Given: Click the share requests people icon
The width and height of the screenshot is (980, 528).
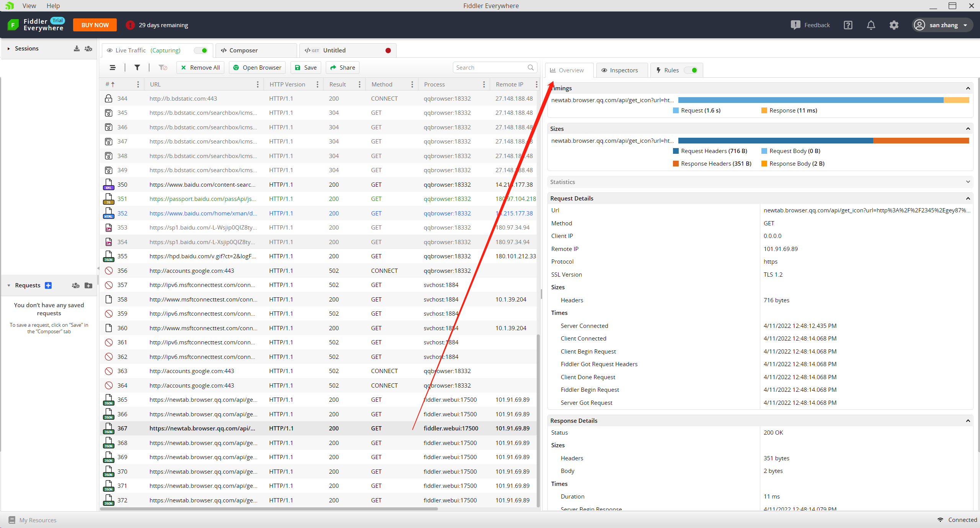Looking at the screenshot, I should (x=76, y=285).
